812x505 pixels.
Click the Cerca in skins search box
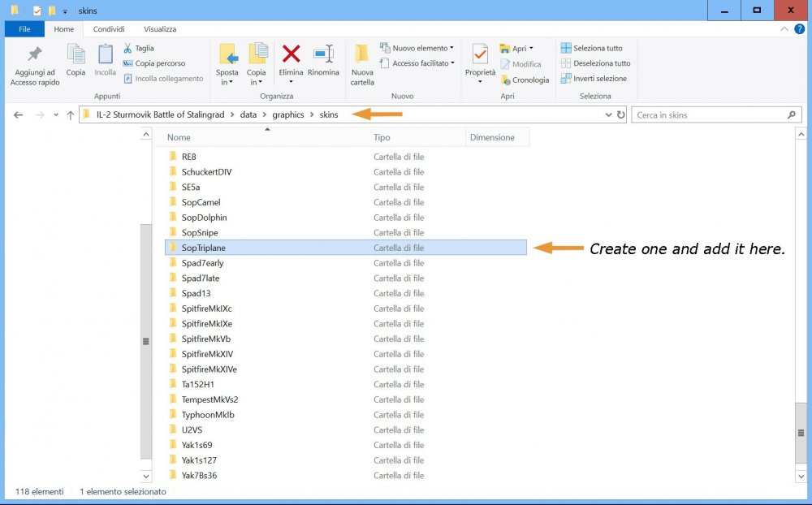(710, 115)
